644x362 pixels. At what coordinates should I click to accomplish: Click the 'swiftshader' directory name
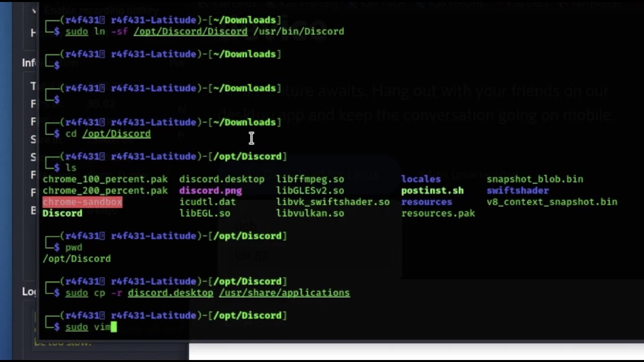click(518, 191)
